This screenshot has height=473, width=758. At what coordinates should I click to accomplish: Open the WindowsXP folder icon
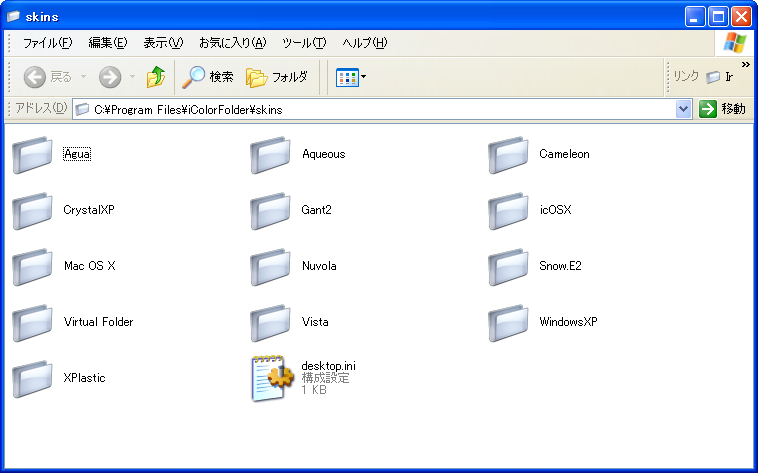(508, 323)
